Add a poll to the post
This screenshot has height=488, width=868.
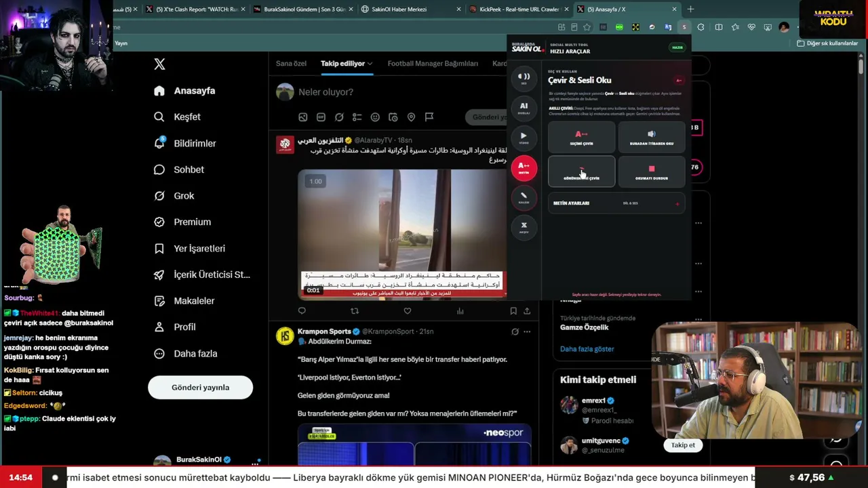pyautogui.click(x=357, y=117)
